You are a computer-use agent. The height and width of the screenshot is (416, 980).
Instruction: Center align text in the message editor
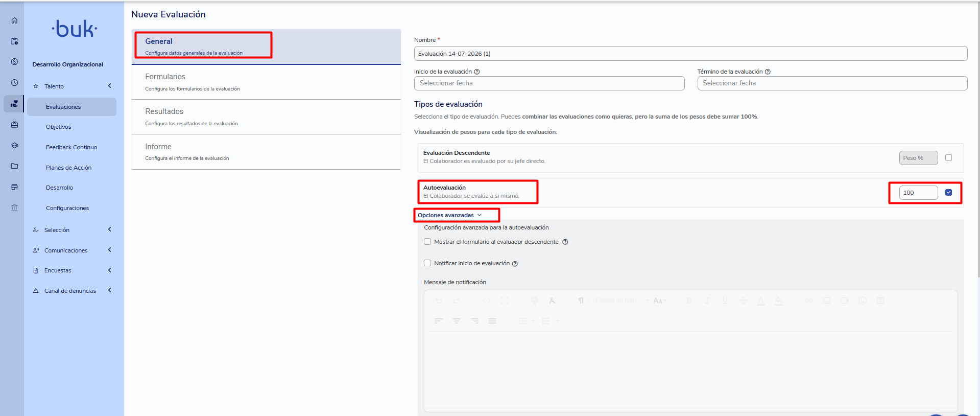click(457, 321)
